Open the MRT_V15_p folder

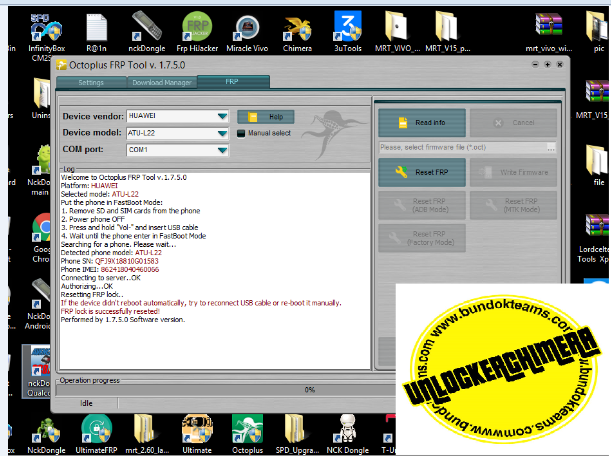point(447,33)
